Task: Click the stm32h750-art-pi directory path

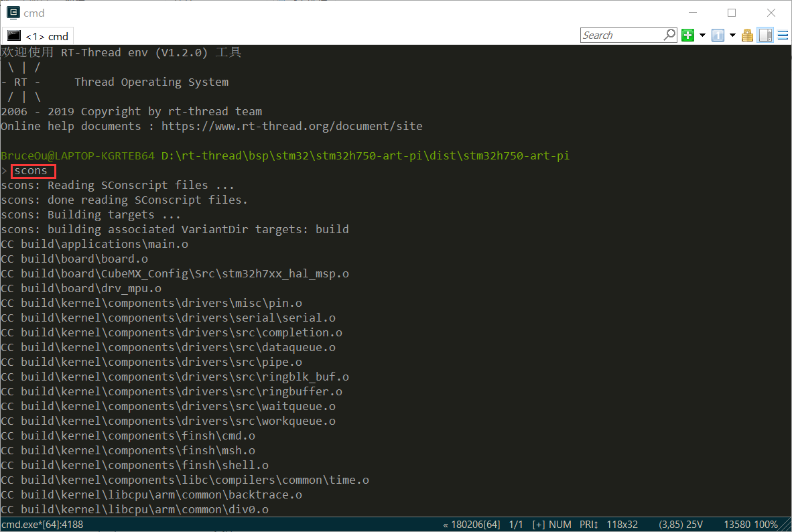Action: (365, 155)
